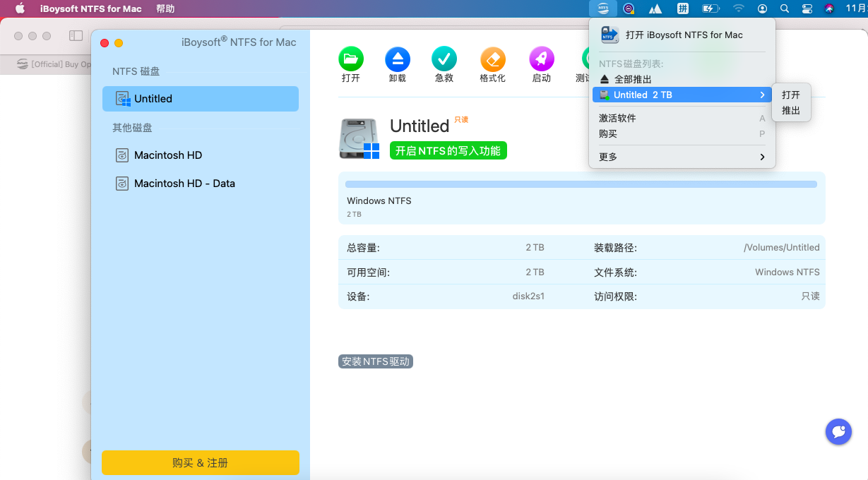Click the [Official] Buy tab in background browser
Viewport: 868px width, 480px height.
[54, 64]
